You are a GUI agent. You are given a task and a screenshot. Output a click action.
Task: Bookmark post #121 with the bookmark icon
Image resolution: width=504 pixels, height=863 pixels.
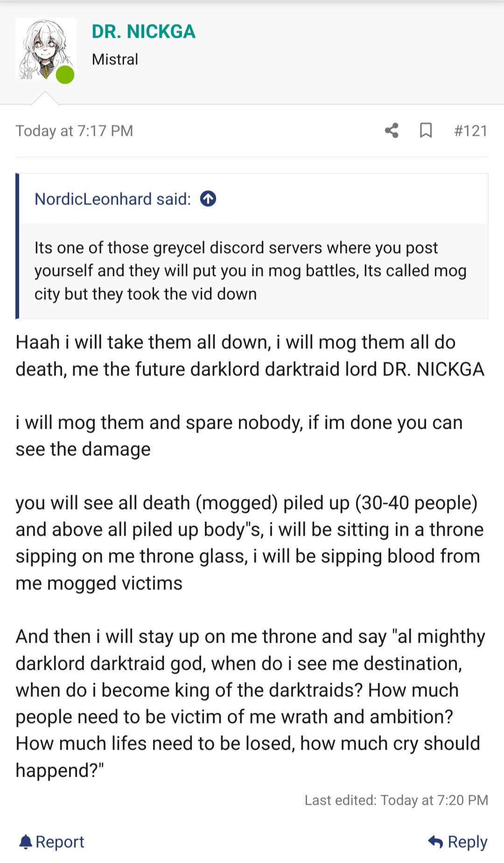tap(426, 130)
